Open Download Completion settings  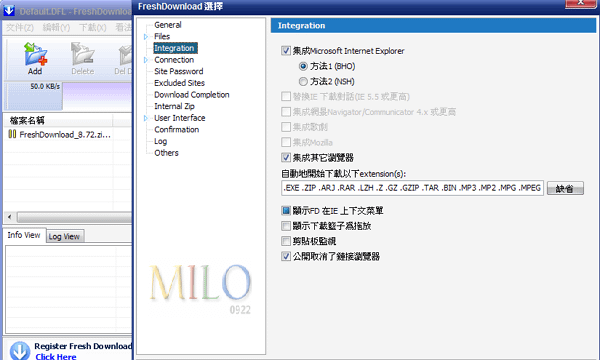click(192, 95)
